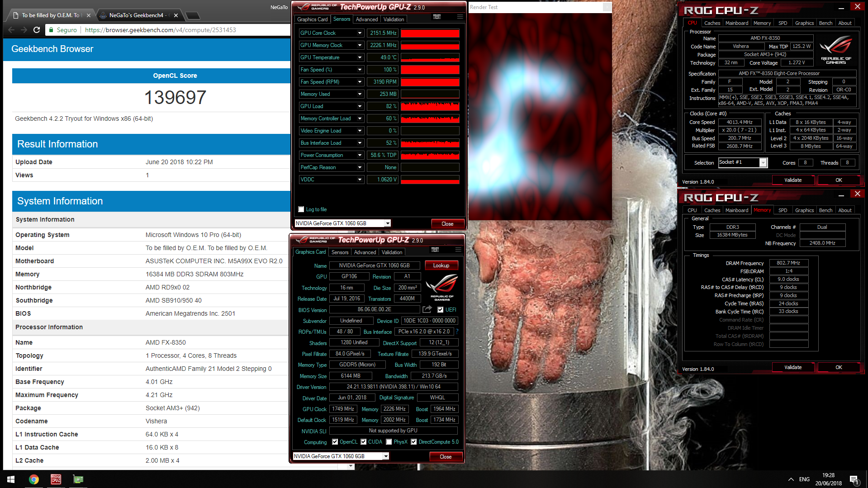Open a new Chrome tab
Viewport: 868px width, 488px height.
[x=193, y=16]
